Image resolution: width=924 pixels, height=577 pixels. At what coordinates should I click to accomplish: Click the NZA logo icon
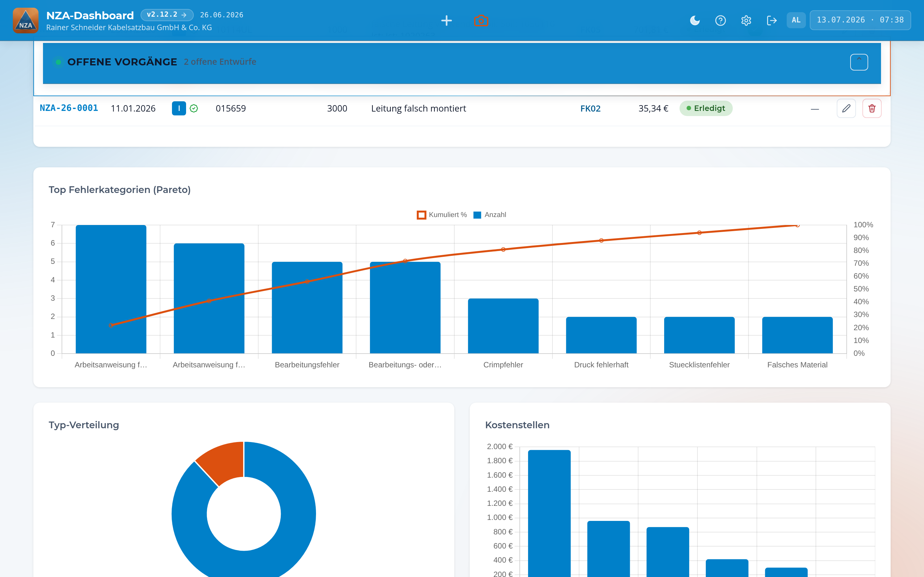click(x=26, y=20)
